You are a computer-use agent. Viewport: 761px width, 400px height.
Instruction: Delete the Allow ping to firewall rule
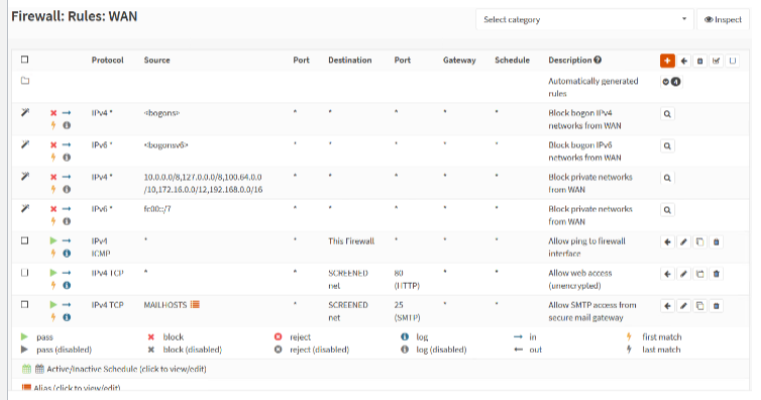click(716, 242)
